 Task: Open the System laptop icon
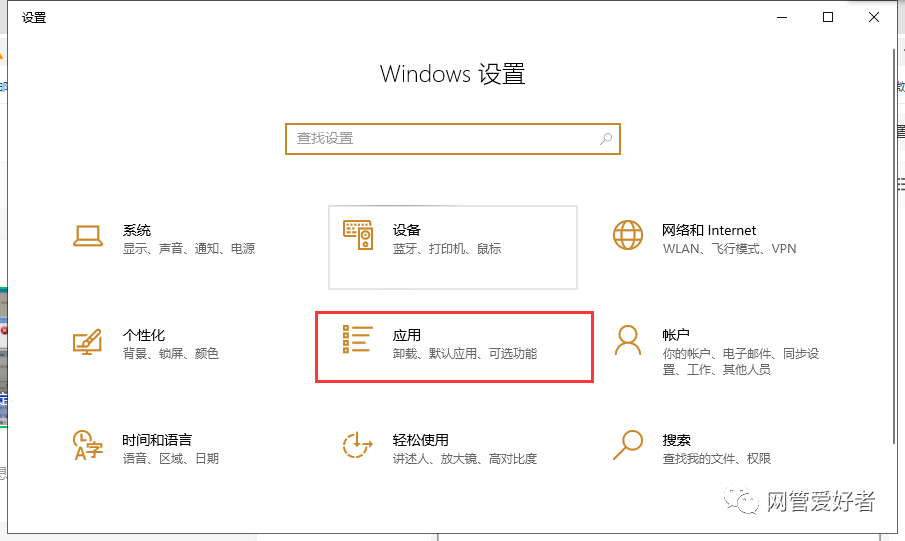88,236
